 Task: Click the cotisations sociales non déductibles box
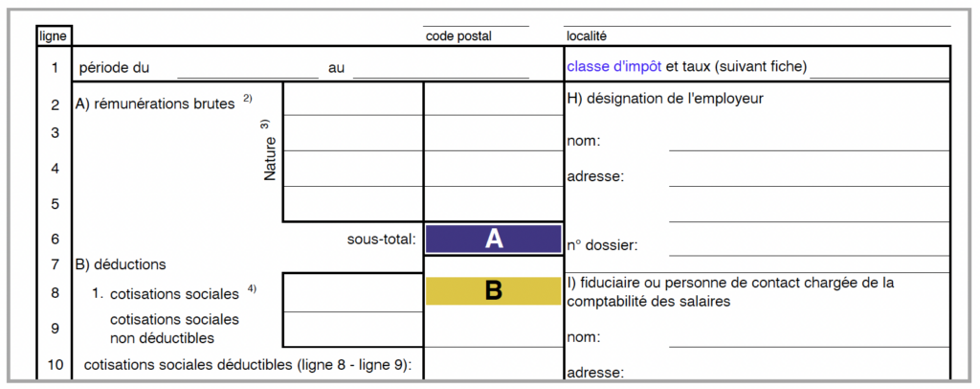(352, 329)
